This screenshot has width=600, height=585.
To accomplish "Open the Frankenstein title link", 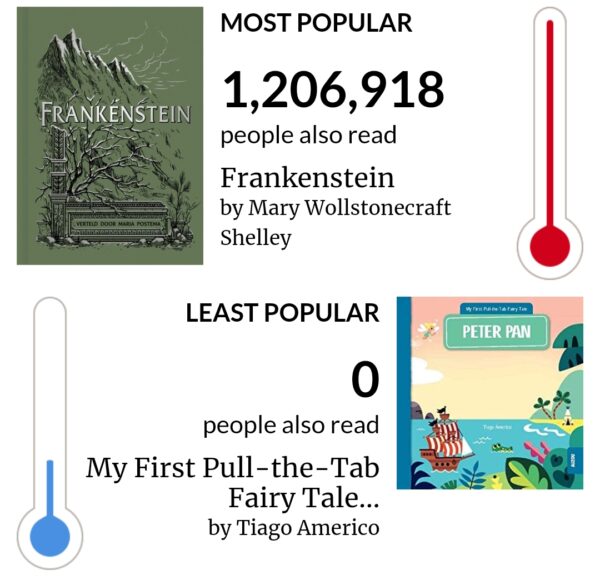I will pos(307,178).
